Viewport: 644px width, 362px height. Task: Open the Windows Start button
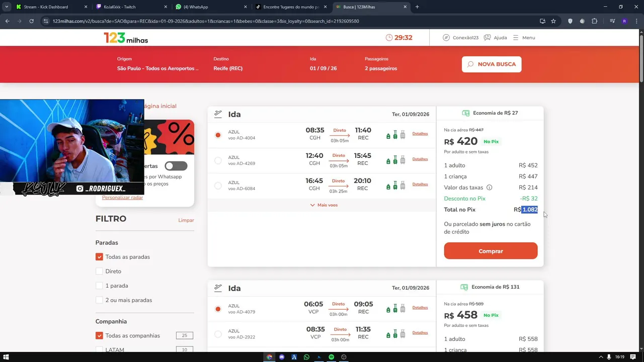coord(6,357)
